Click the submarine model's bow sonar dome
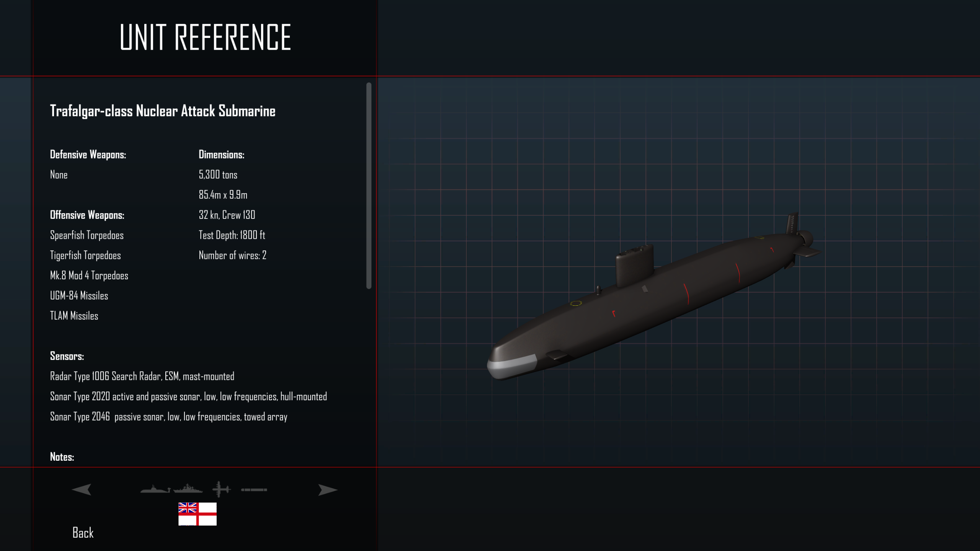 coord(511,365)
